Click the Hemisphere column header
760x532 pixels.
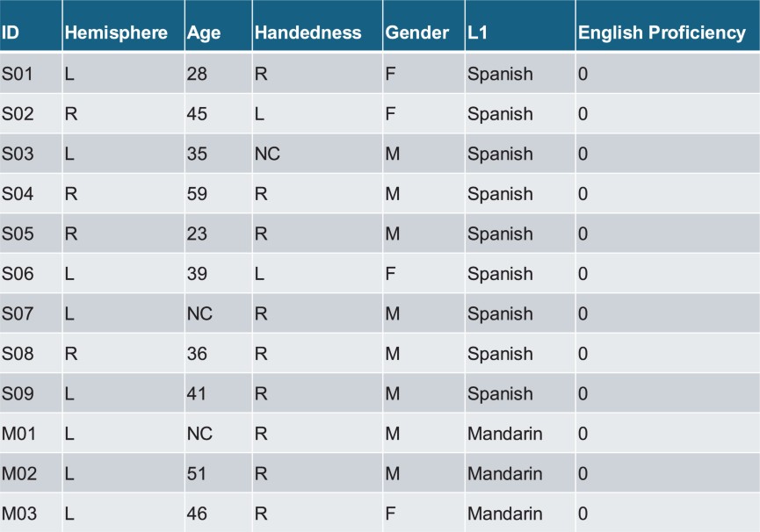click(115, 33)
